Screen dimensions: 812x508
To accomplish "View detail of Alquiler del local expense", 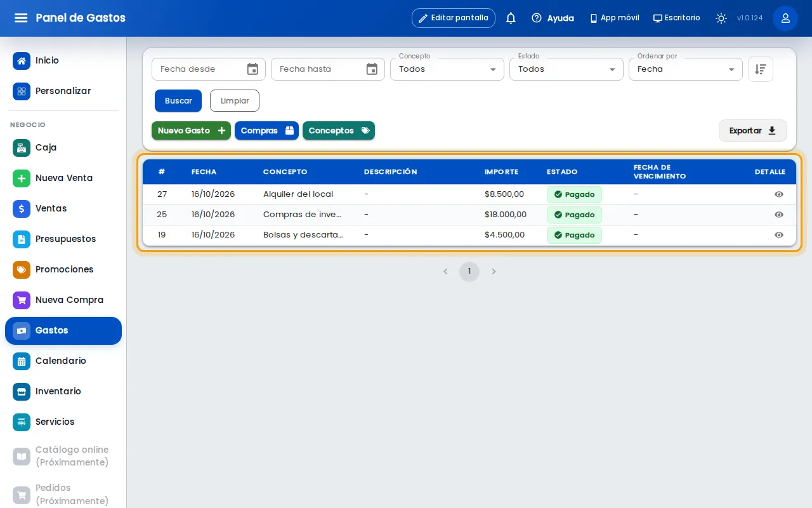I will point(779,194).
